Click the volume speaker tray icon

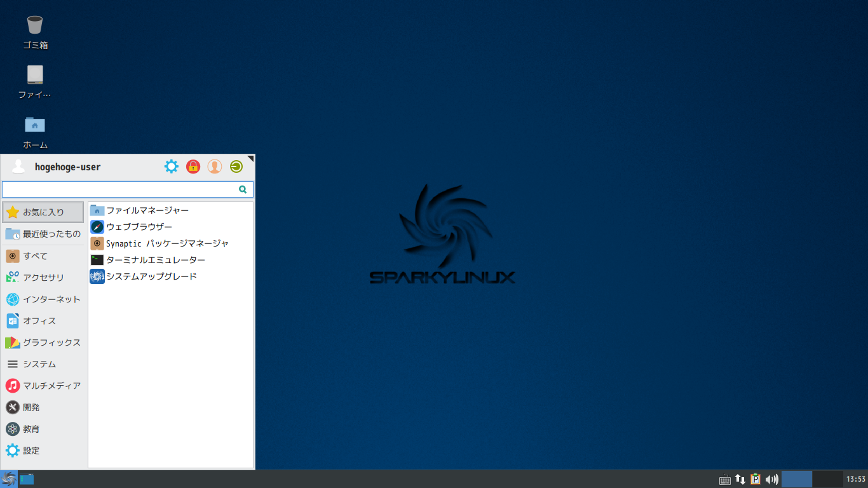pyautogui.click(x=771, y=480)
